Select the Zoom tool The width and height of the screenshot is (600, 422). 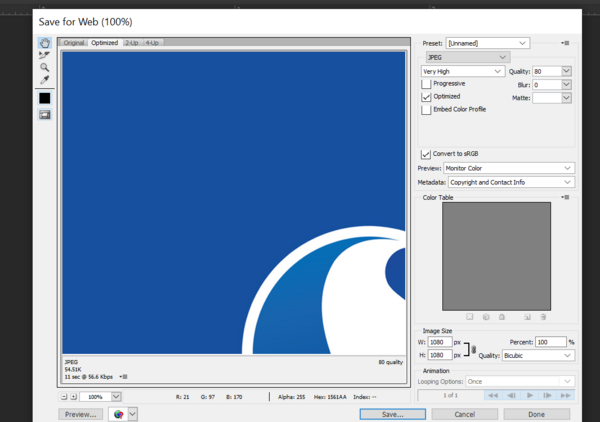44,68
